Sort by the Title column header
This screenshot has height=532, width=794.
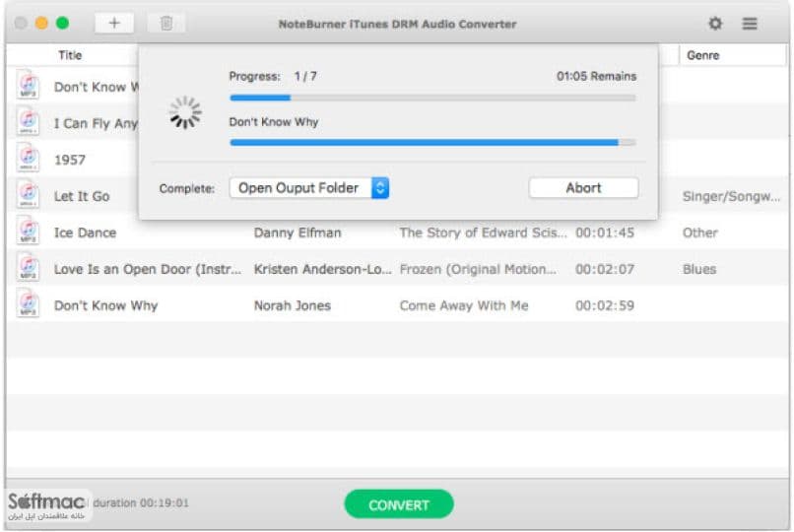70,55
